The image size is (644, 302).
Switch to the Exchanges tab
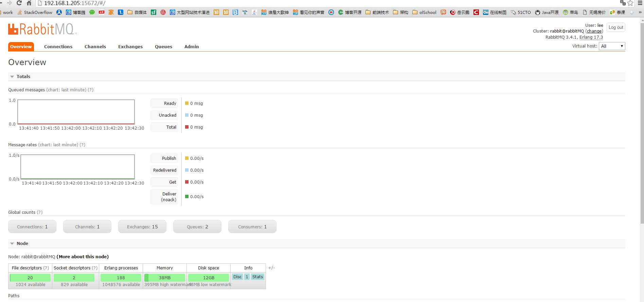[x=130, y=46]
